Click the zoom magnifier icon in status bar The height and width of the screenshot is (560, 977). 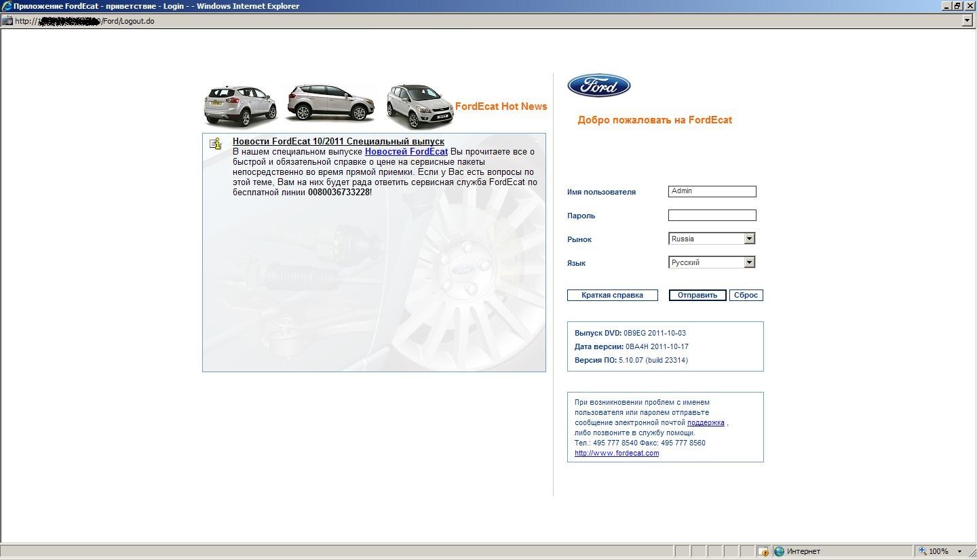pos(922,551)
